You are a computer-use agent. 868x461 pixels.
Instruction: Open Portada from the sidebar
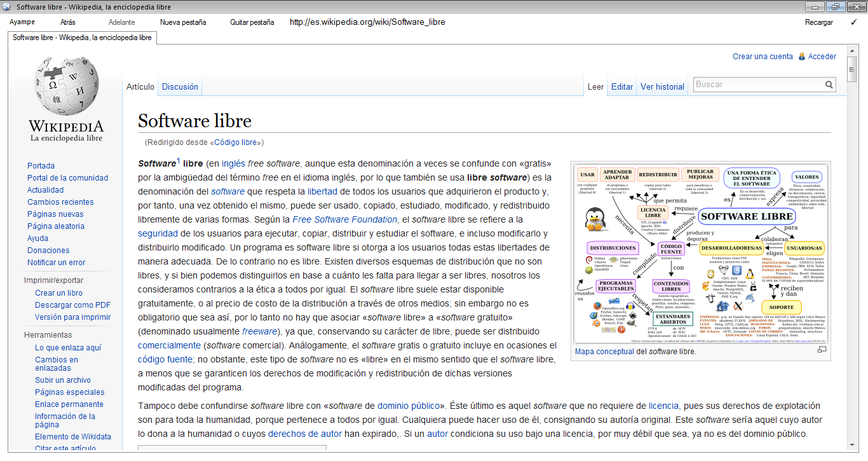click(41, 165)
